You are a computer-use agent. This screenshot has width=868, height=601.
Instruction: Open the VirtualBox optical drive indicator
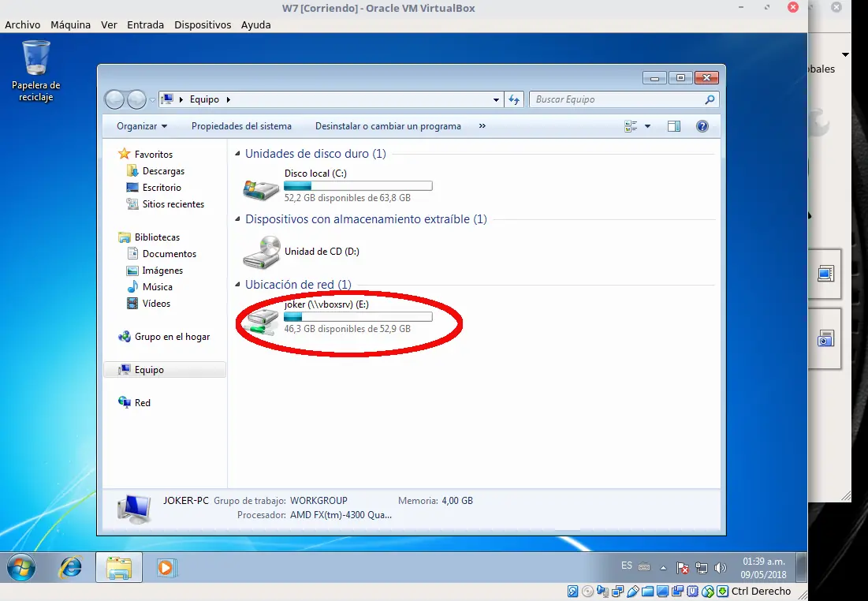tap(588, 591)
